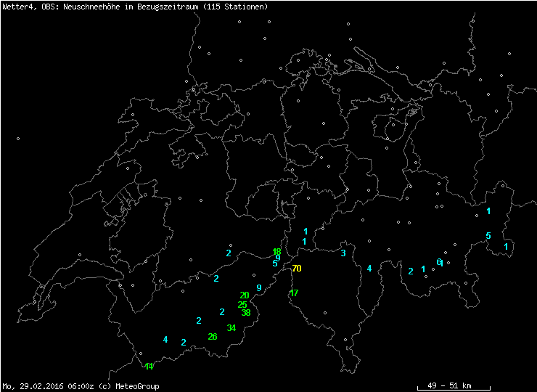Select the green 20 snow reading
Screen dimensions: 537x392
pos(245,295)
